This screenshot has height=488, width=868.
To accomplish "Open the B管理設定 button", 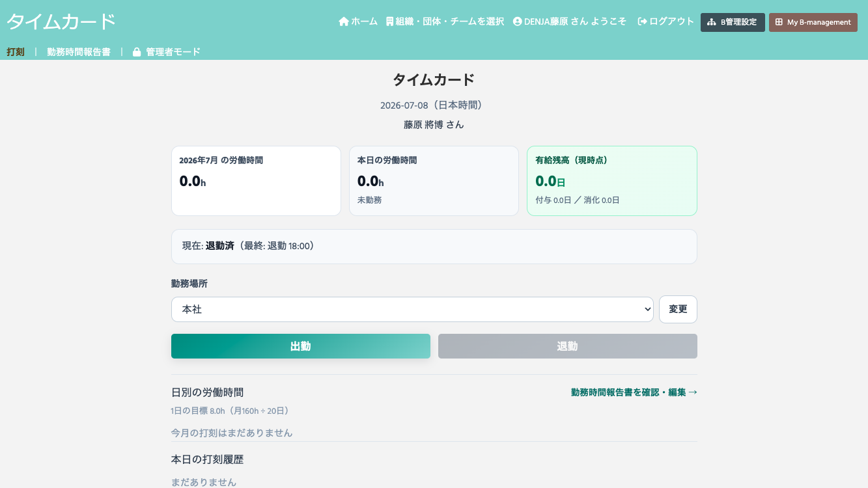I will [x=733, y=22].
